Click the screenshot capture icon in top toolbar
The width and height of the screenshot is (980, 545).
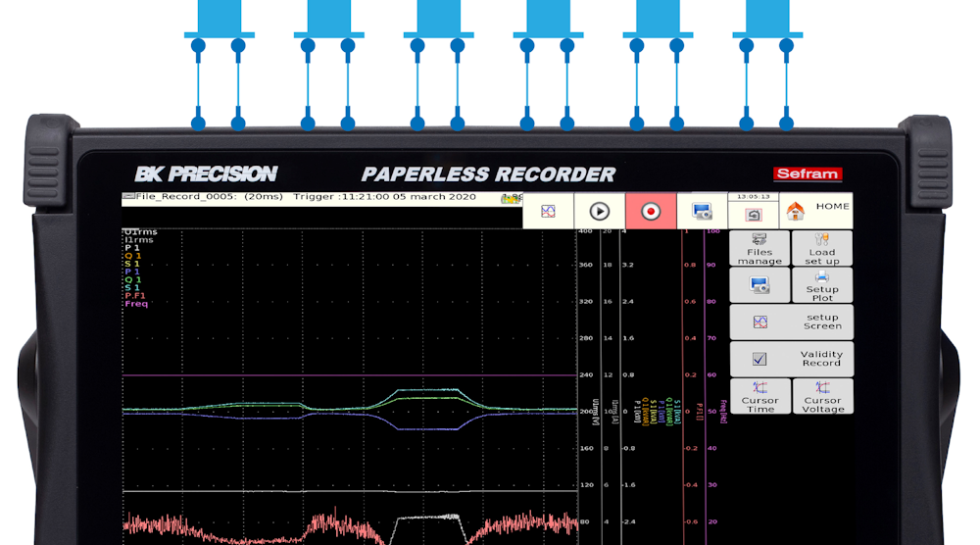[x=702, y=211]
